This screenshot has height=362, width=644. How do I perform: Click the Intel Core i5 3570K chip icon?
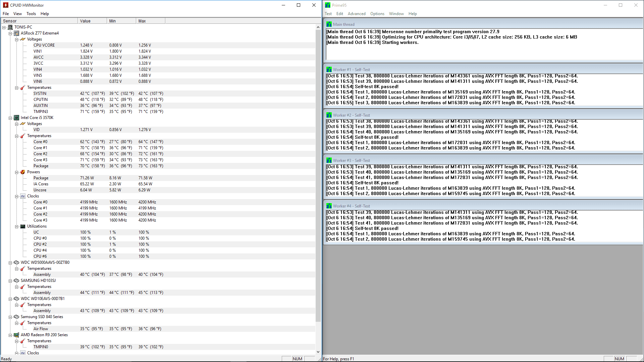pyautogui.click(x=16, y=118)
